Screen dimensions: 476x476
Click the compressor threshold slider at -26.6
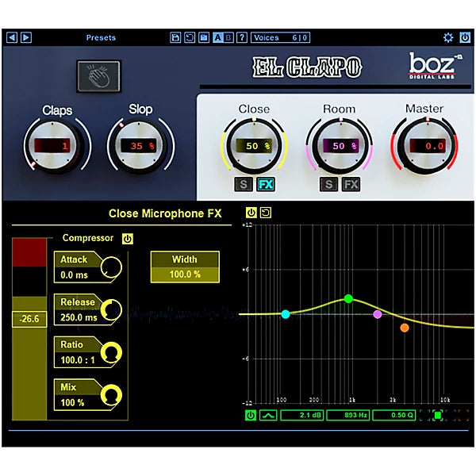pos(29,319)
